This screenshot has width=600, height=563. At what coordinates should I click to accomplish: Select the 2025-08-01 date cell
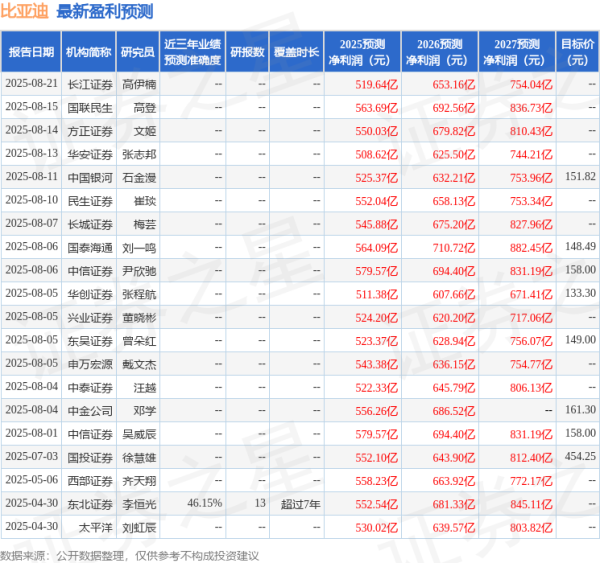[31, 433]
